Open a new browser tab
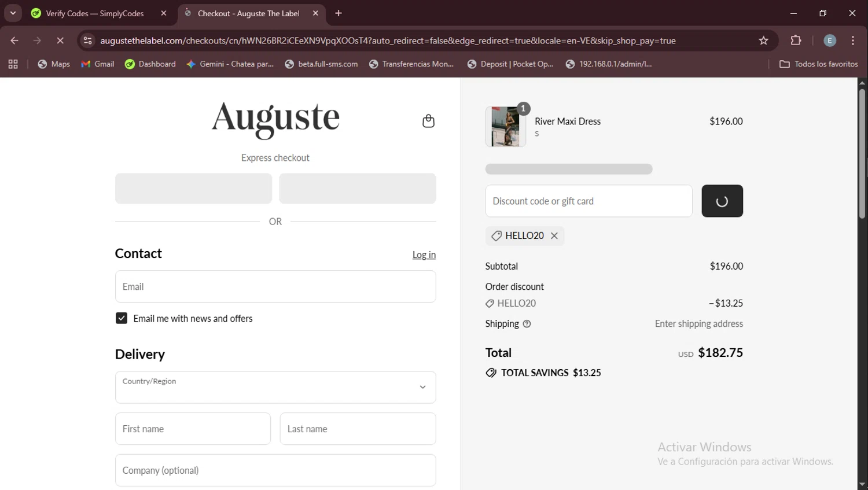The height and width of the screenshot is (490, 868). pyautogui.click(x=339, y=13)
